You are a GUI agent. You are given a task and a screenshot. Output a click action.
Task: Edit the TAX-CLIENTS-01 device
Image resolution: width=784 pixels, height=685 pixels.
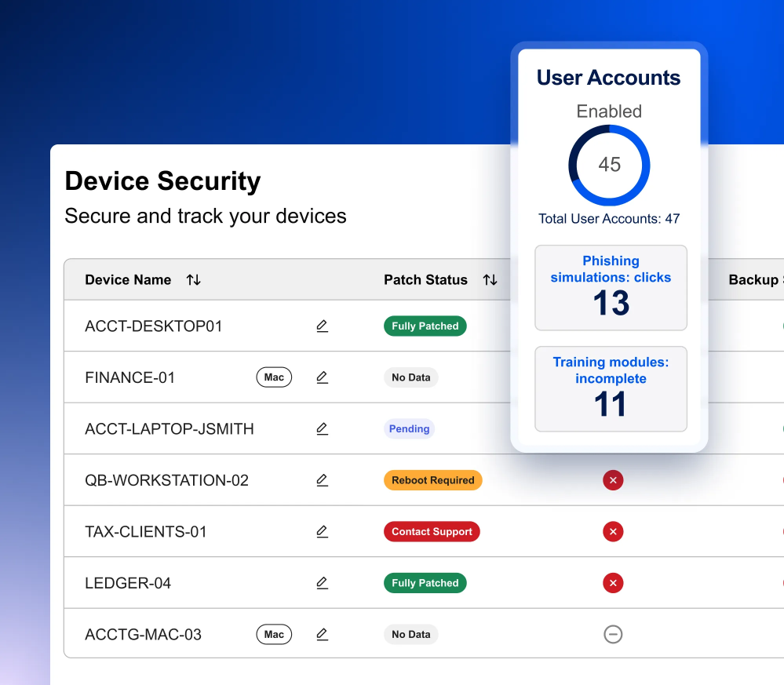pos(322,531)
